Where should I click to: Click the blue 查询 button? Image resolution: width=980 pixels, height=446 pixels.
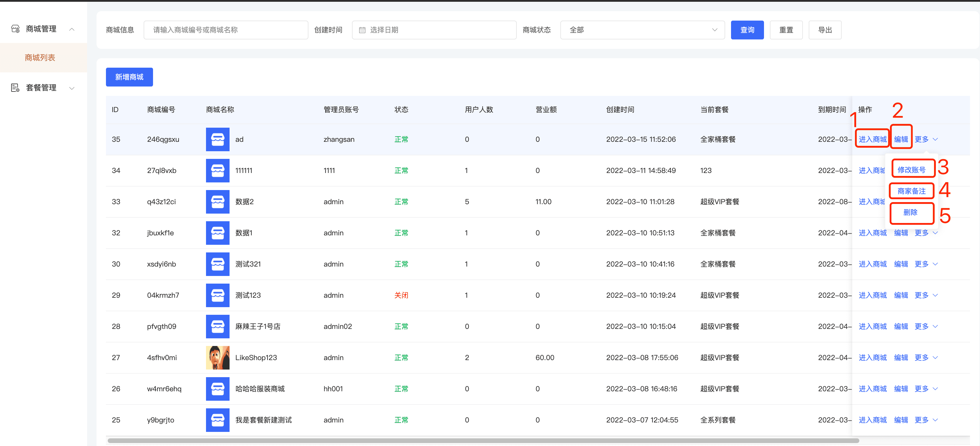(747, 30)
